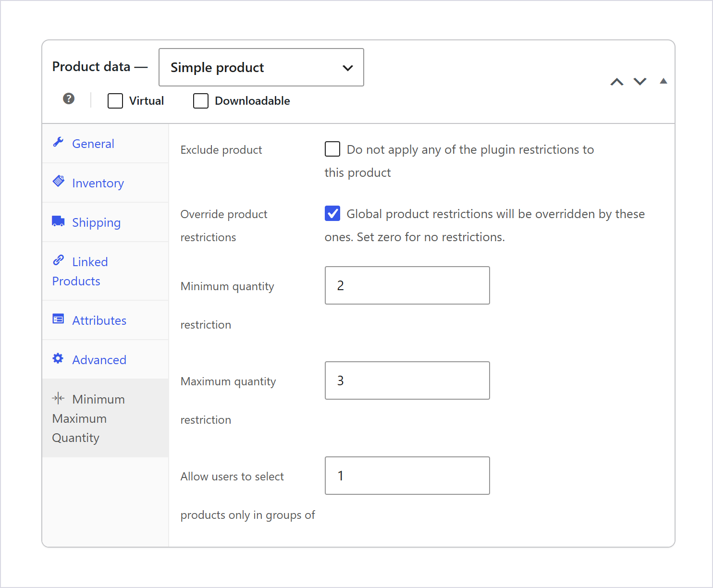This screenshot has height=588, width=713.
Task: Open the Attributes tab
Action: (x=105, y=320)
